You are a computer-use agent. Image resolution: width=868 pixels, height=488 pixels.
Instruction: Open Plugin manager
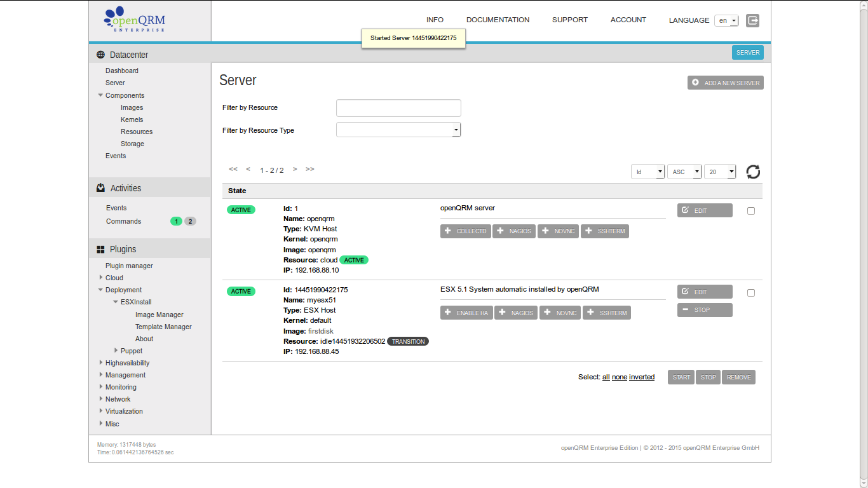coord(129,266)
